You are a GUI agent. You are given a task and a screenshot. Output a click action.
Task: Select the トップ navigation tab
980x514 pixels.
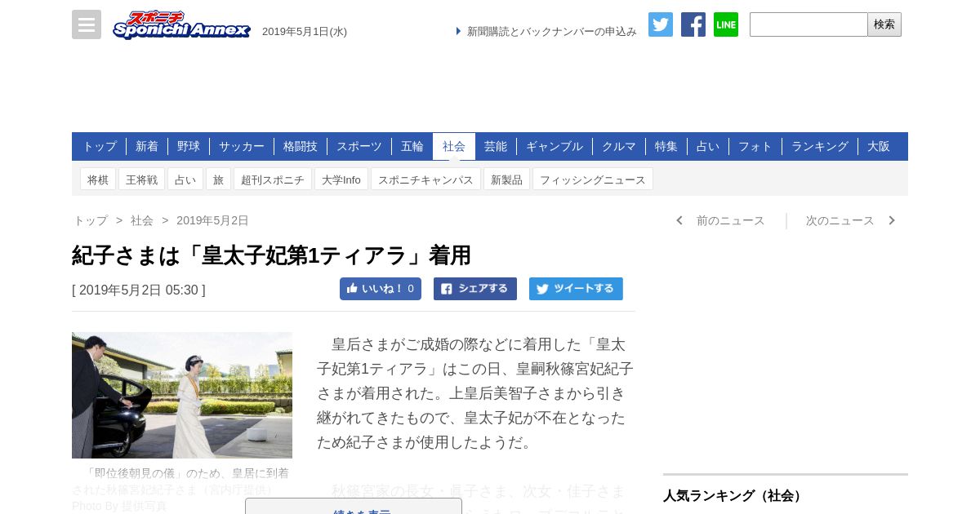point(100,146)
